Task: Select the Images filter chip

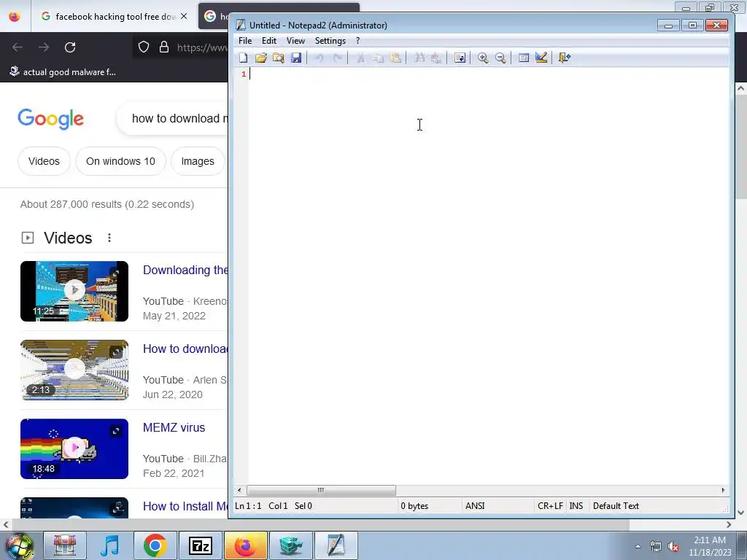Action: (198, 161)
